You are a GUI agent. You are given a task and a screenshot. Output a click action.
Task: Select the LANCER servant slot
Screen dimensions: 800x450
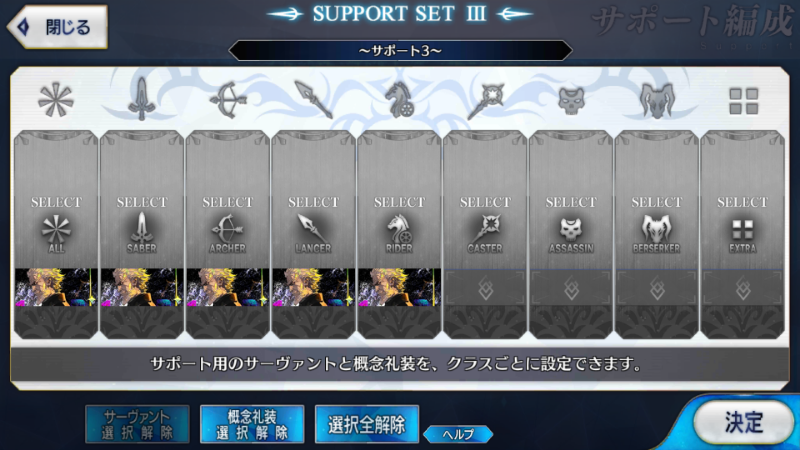pos(313,200)
